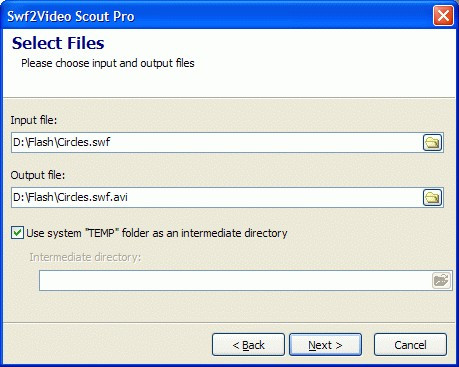Open the folder browse icon for Input file

(432, 143)
